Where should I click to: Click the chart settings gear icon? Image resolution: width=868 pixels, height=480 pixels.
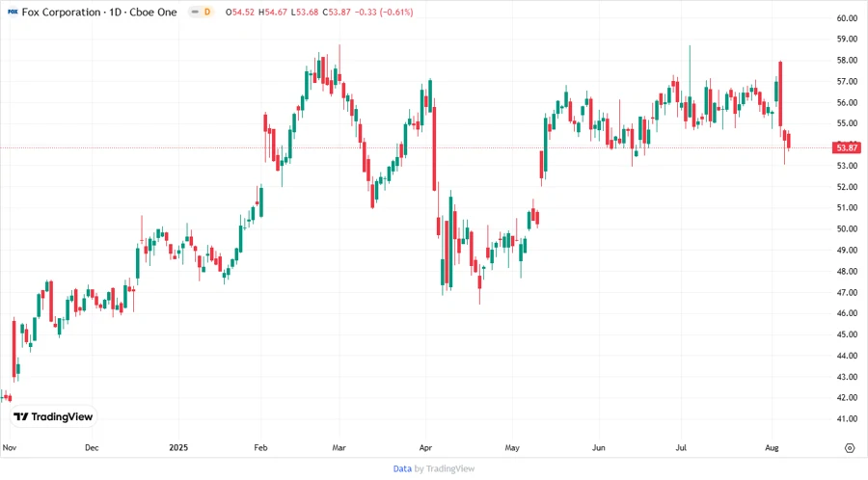point(850,448)
